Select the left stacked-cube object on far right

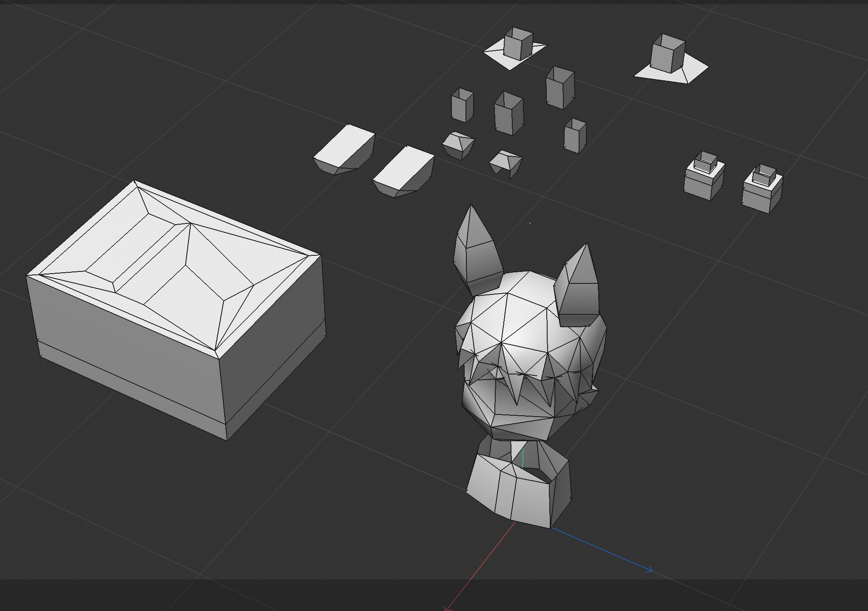point(704,175)
